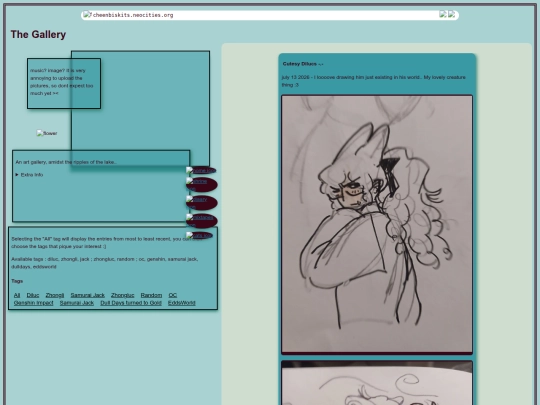Click the icon left of cheenbiskits.neocities.org
The image size is (540, 405).
(x=87, y=15)
